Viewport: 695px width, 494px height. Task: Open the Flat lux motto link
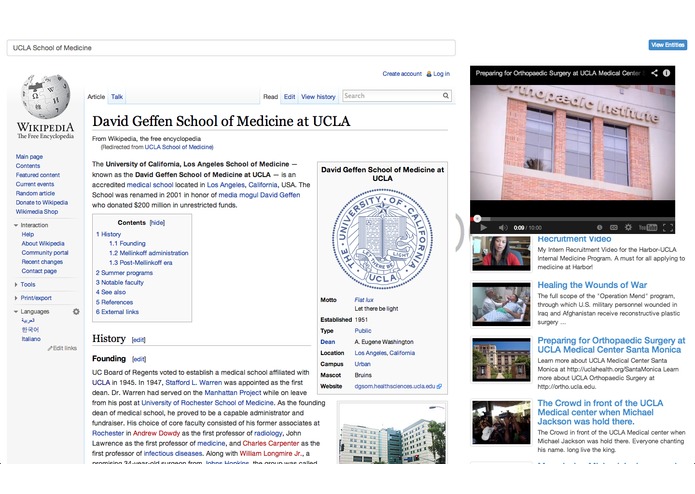click(x=364, y=300)
